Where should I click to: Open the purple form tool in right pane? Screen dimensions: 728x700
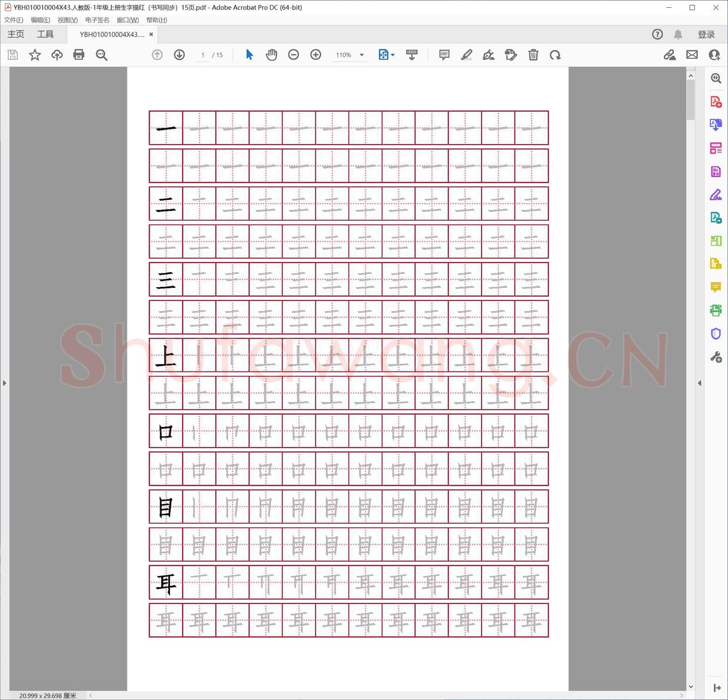coord(716,171)
